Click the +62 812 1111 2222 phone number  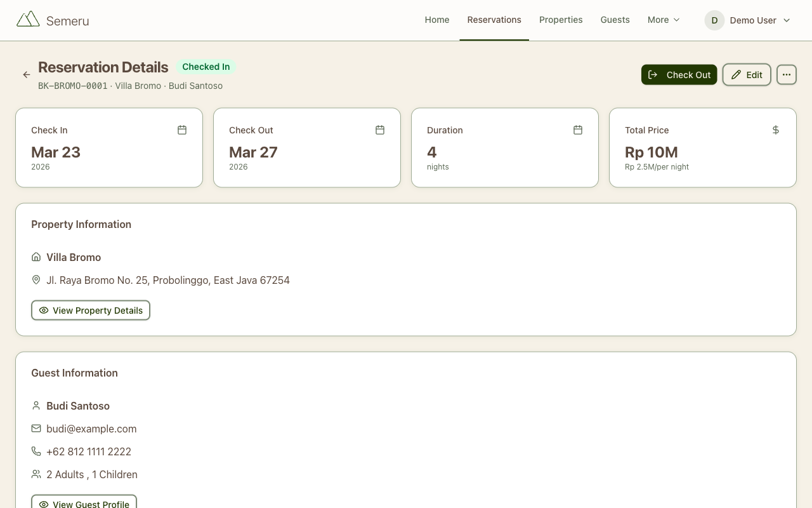(89, 451)
